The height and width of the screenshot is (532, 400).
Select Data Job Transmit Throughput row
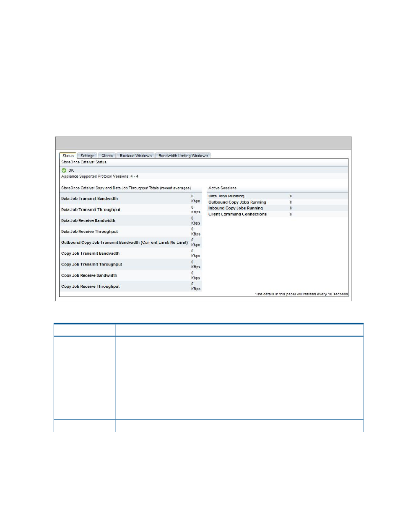[131, 209]
